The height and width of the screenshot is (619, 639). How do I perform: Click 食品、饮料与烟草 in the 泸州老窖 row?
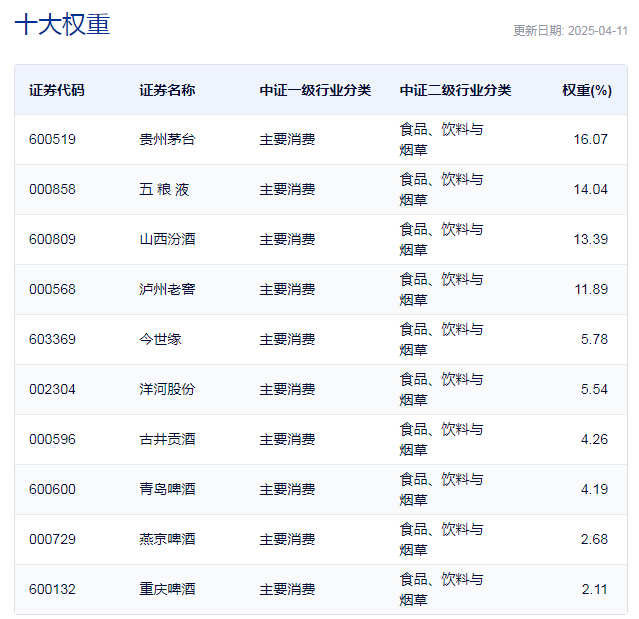(441, 289)
